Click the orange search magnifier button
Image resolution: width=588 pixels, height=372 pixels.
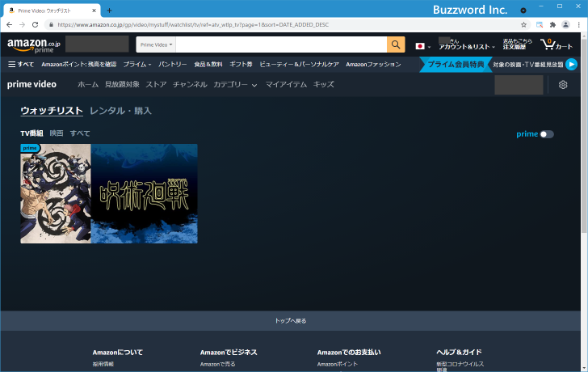396,44
